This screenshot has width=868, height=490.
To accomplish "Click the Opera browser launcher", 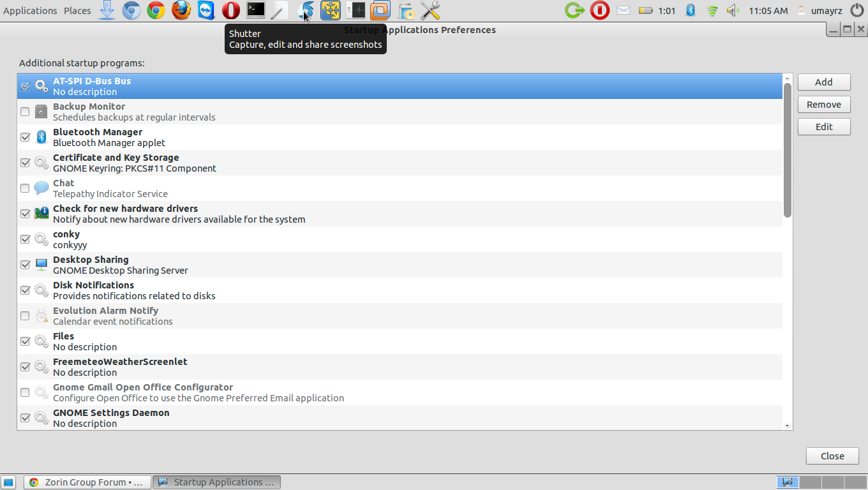I will [231, 10].
